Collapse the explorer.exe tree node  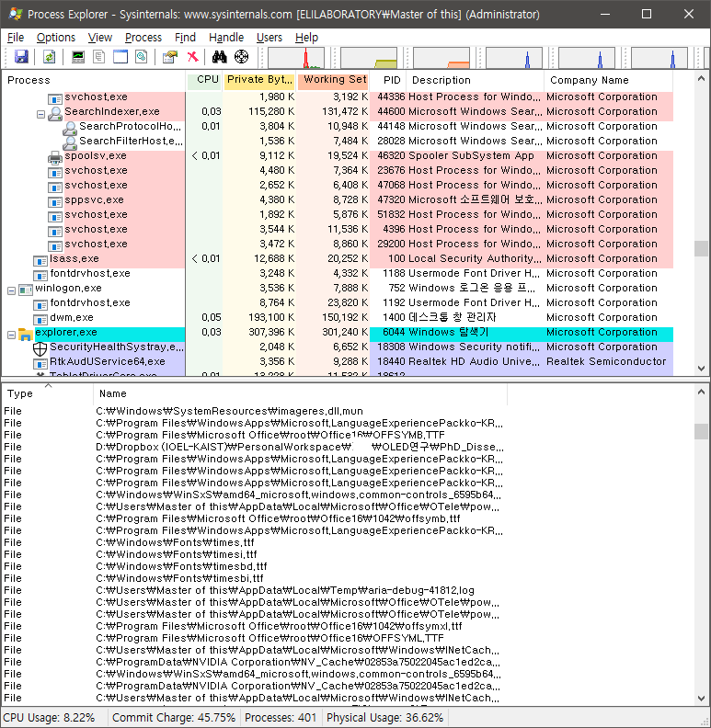(x=11, y=335)
